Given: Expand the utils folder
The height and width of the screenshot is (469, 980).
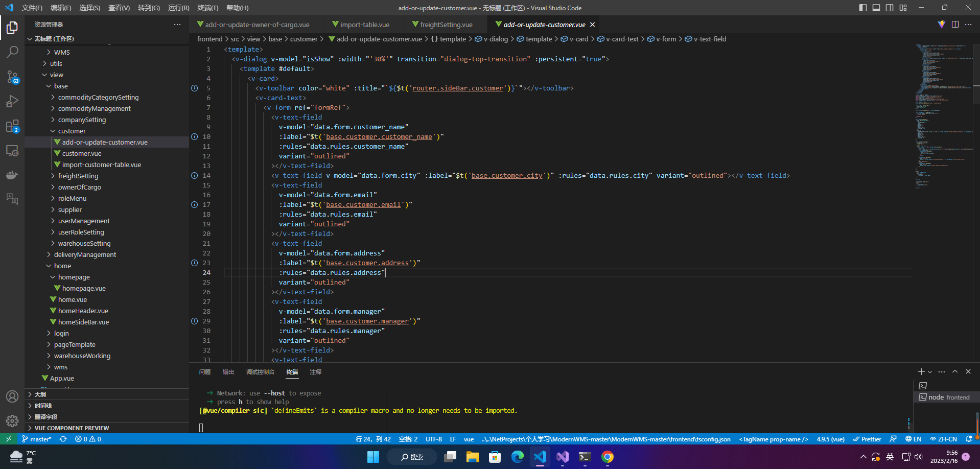Looking at the screenshot, I should click(x=106, y=63).
